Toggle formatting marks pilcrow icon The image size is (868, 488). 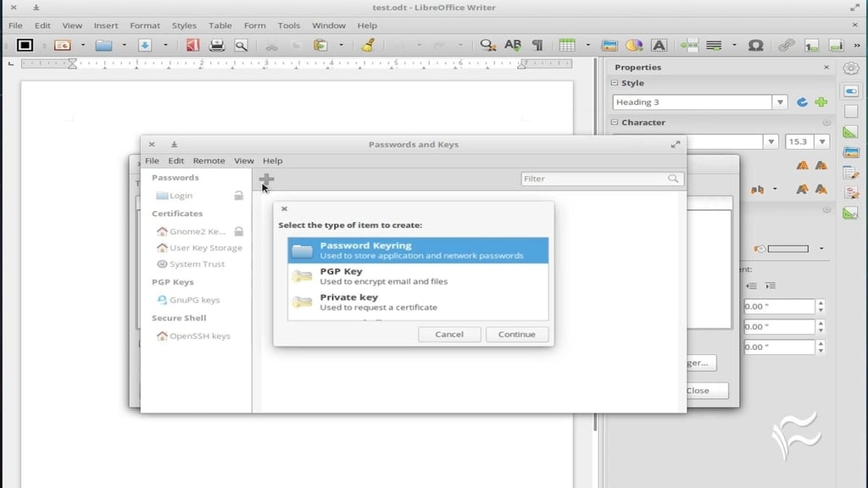pos(537,46)
